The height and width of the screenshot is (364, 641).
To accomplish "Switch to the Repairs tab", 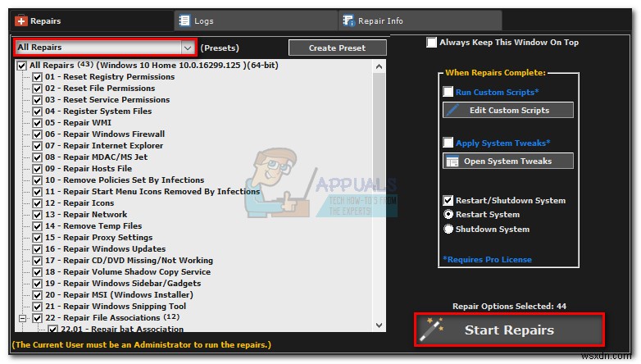I will tap(92, 20).
